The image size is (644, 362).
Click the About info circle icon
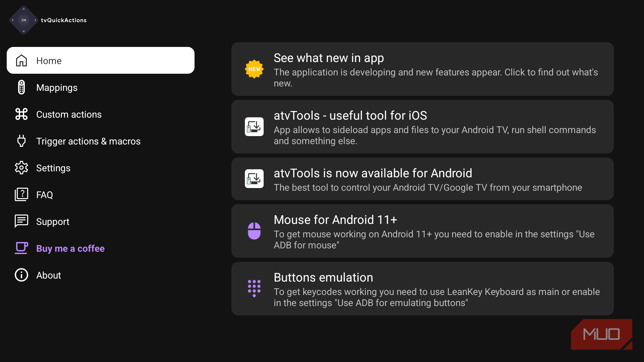point(21,275)
